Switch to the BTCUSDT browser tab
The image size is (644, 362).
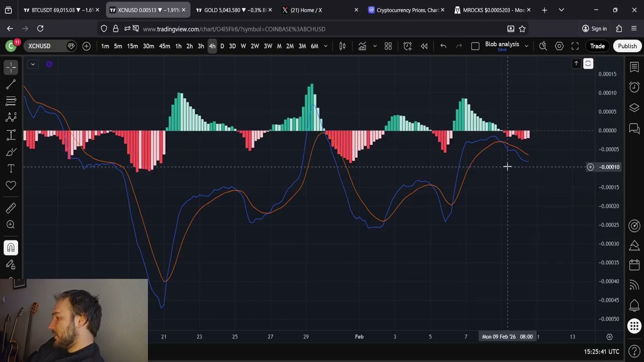(61, 10)
